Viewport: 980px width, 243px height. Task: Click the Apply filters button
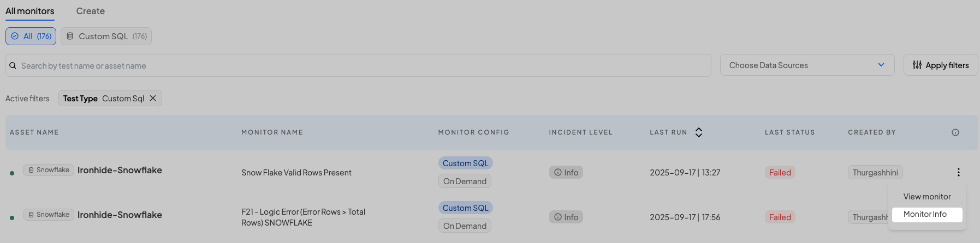tap(941, 65)
